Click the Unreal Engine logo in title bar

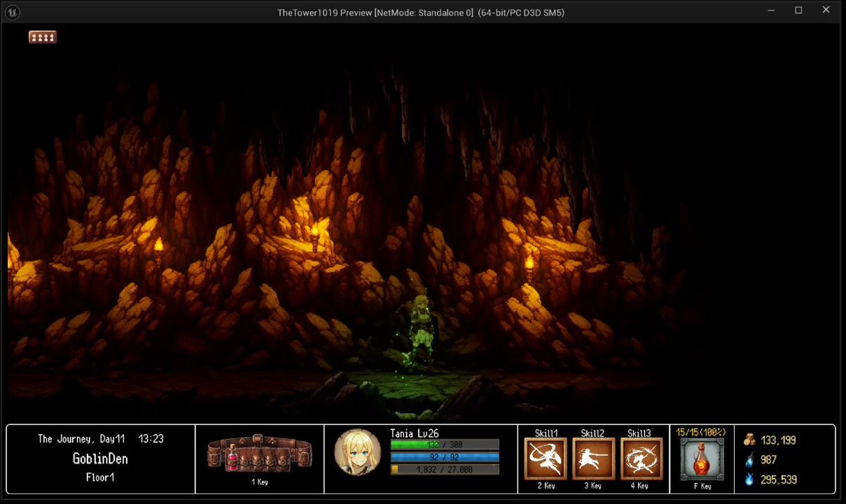click(x=12, y=12)
